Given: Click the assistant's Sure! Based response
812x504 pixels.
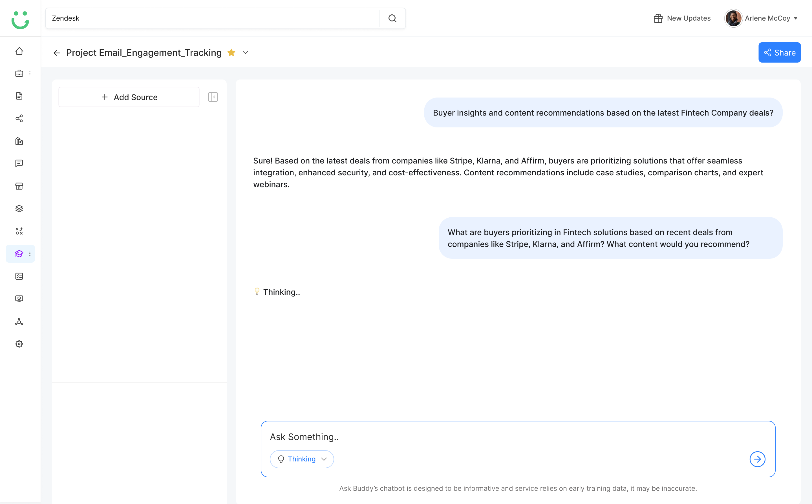Looking at the screenshot, I should (x=508, y=172).
